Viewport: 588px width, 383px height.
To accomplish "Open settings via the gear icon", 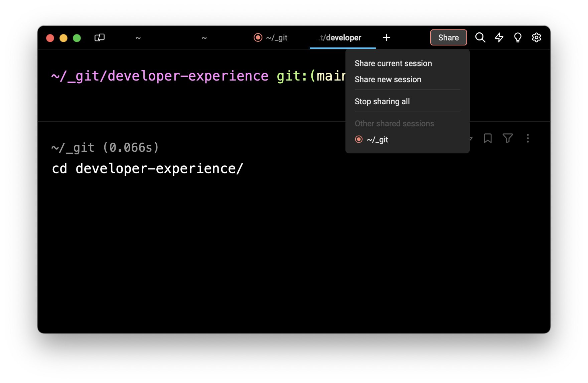I will [536, 37].
